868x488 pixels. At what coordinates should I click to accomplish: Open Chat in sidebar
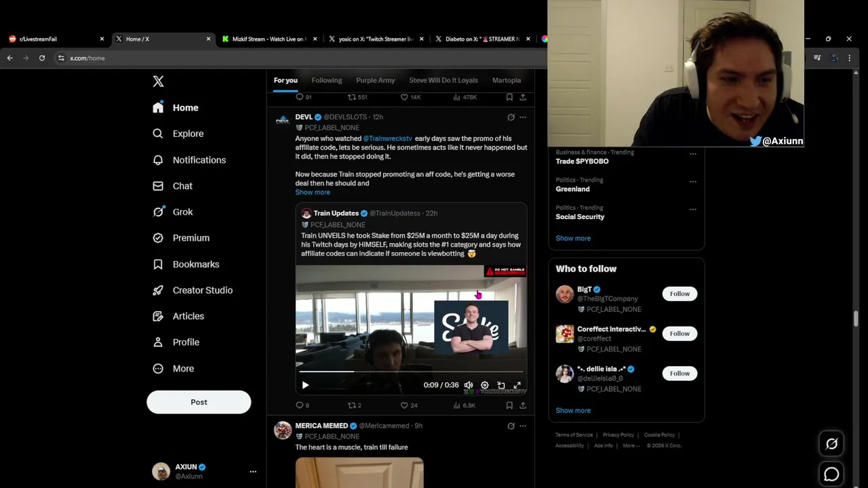tap(172, 186)
